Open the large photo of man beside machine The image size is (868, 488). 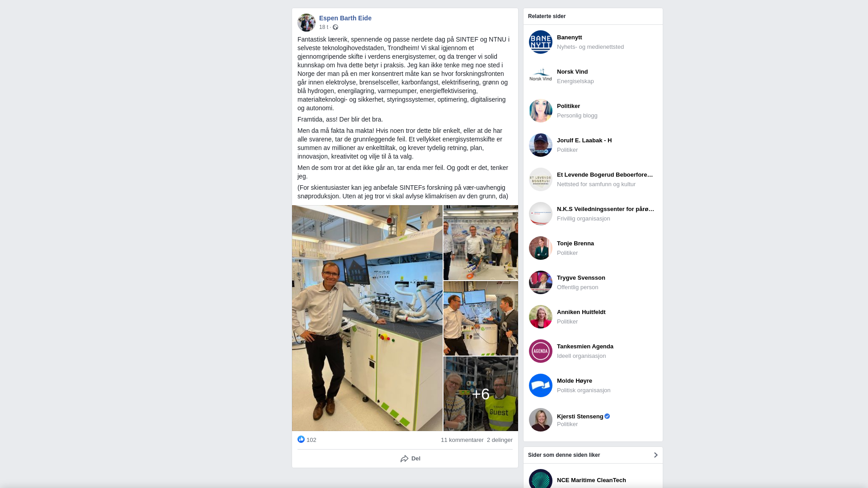coord(367,318)
